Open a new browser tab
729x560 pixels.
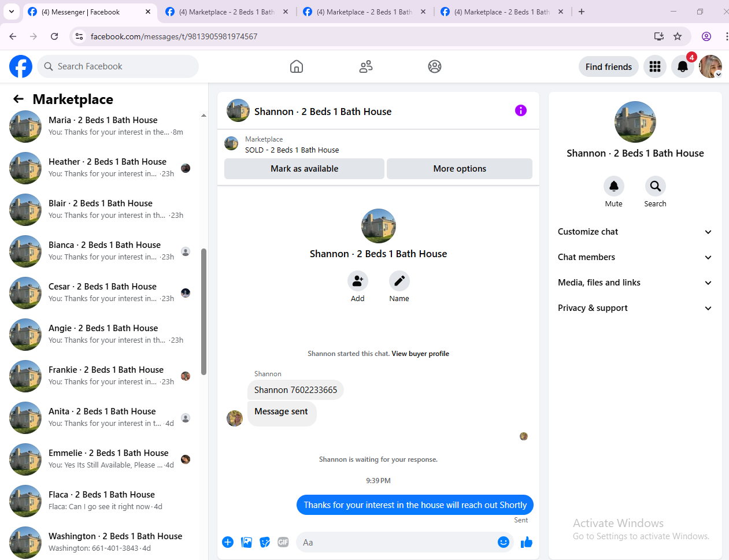click(582, 12)
